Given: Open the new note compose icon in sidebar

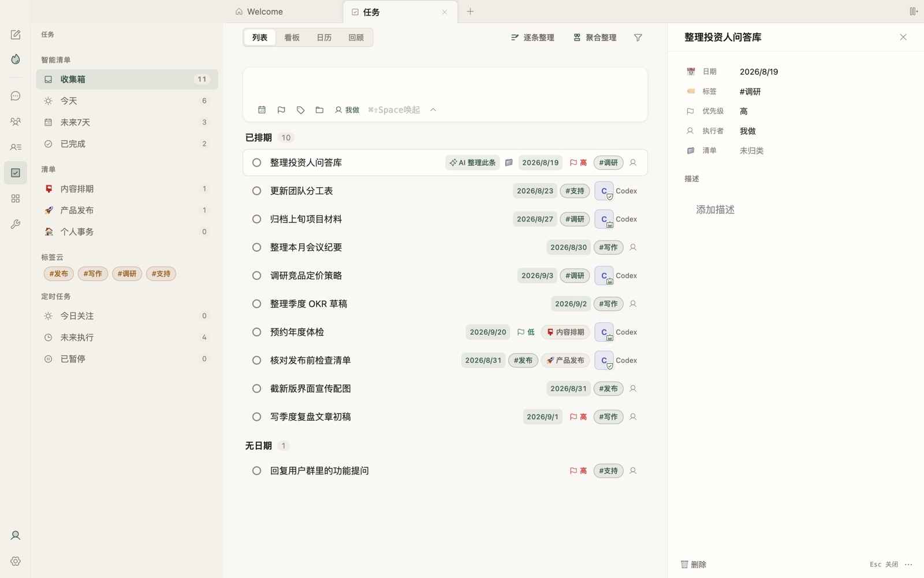Looking at the screenshot, I should coord(16,35).
